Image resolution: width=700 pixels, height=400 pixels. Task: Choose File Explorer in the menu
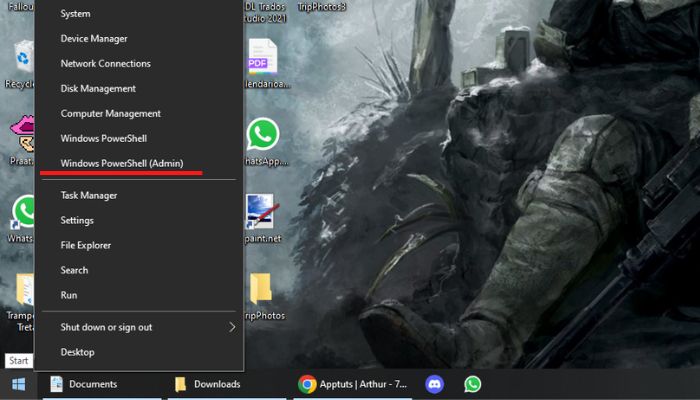coord(139,246)
